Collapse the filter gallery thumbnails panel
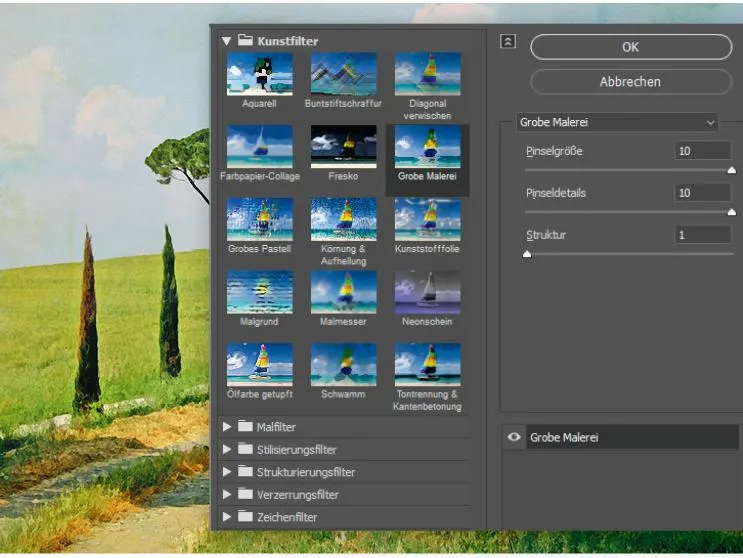Screen dimensions: 743x558 [508, 42]
